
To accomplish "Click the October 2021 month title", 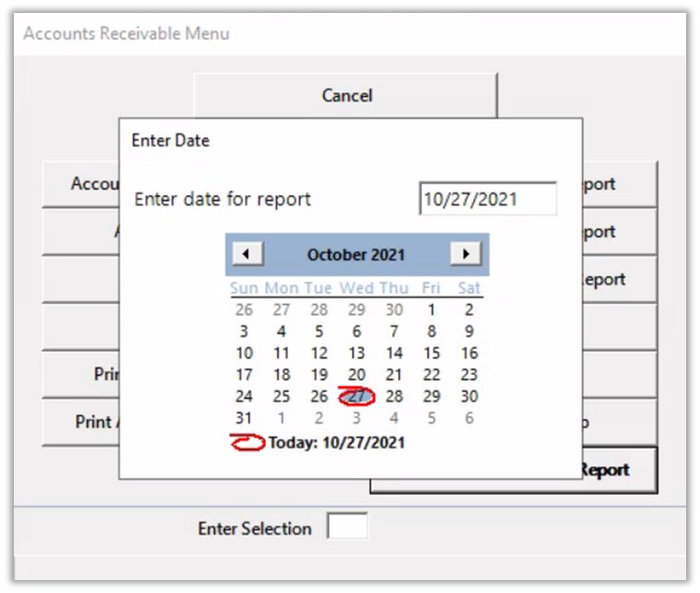I will 356,255.
